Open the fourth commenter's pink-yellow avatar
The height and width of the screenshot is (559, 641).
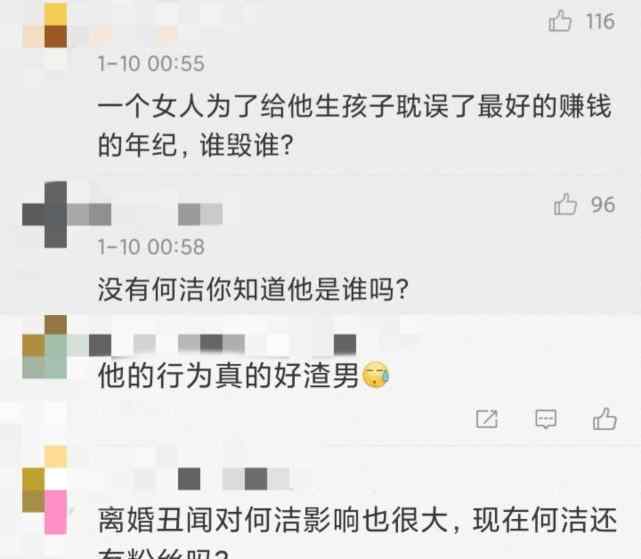click(45, 490)
